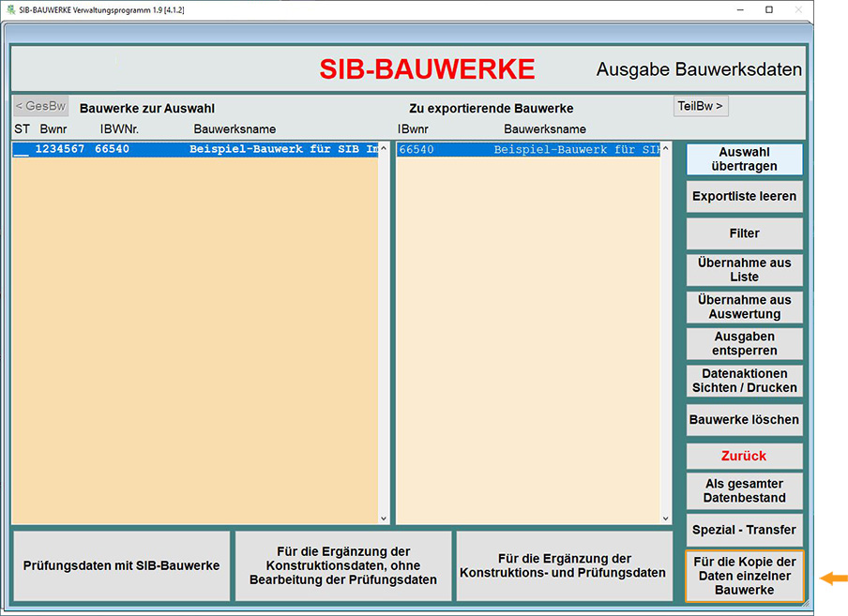Open the Filter option
The width and height of the screenshot is (848, 616).
point(744,233)
